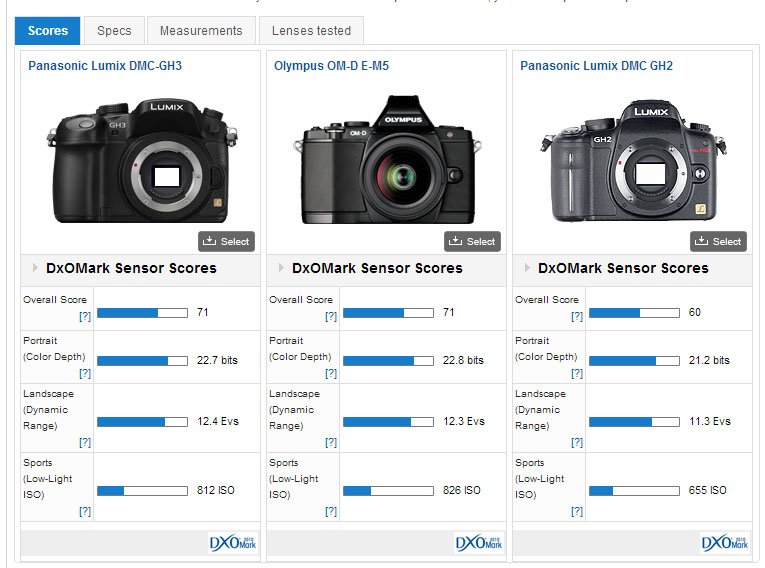Open the Measurements tab
Viewport: 765px width, 568px height.
pyautogui.click(x=201, y=31)
